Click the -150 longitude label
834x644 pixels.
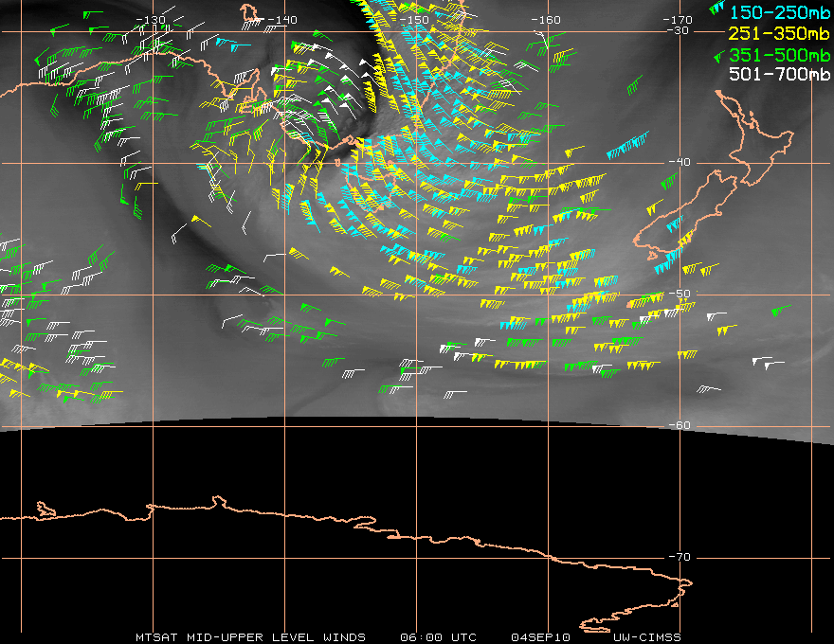(414, 20)
